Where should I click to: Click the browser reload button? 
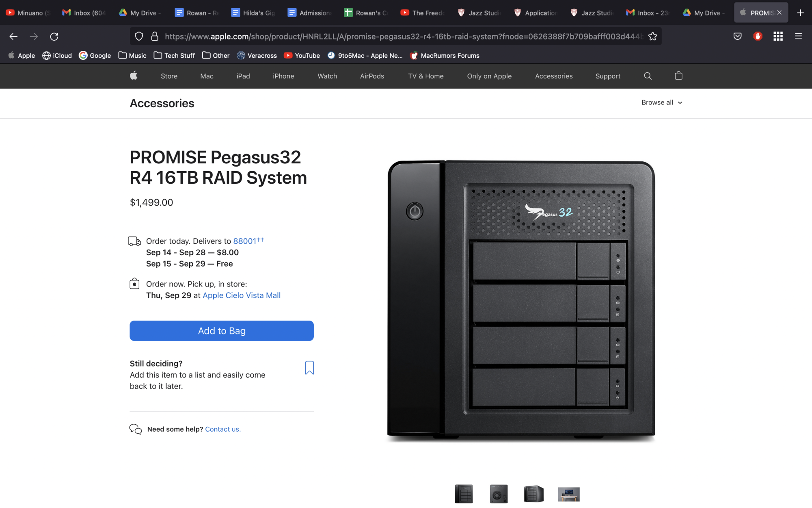(54, 37)
